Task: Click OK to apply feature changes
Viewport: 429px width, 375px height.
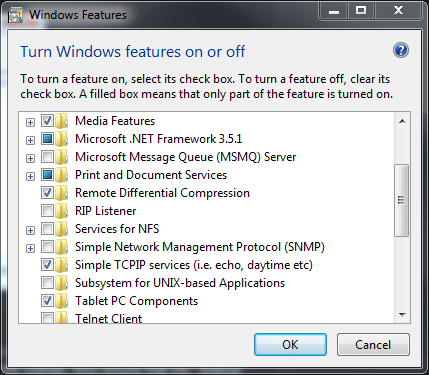Action: pyautogui.click(x=290, y=344)
